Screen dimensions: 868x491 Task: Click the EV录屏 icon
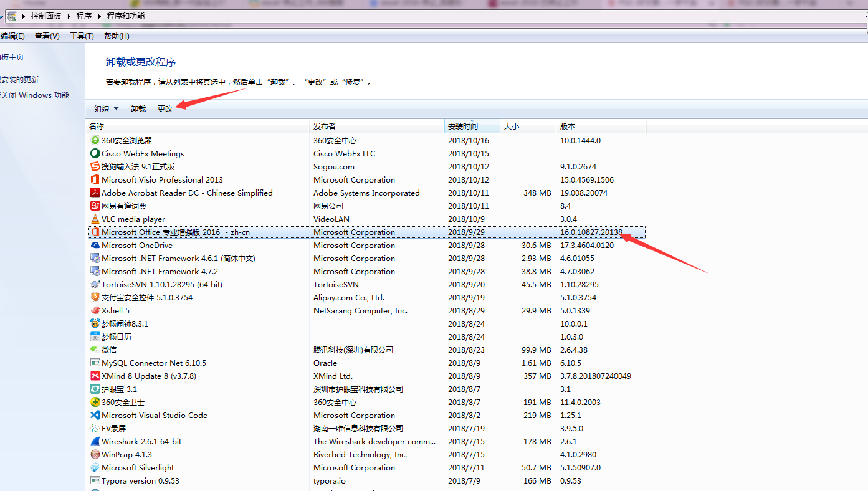tap(95, 428)
